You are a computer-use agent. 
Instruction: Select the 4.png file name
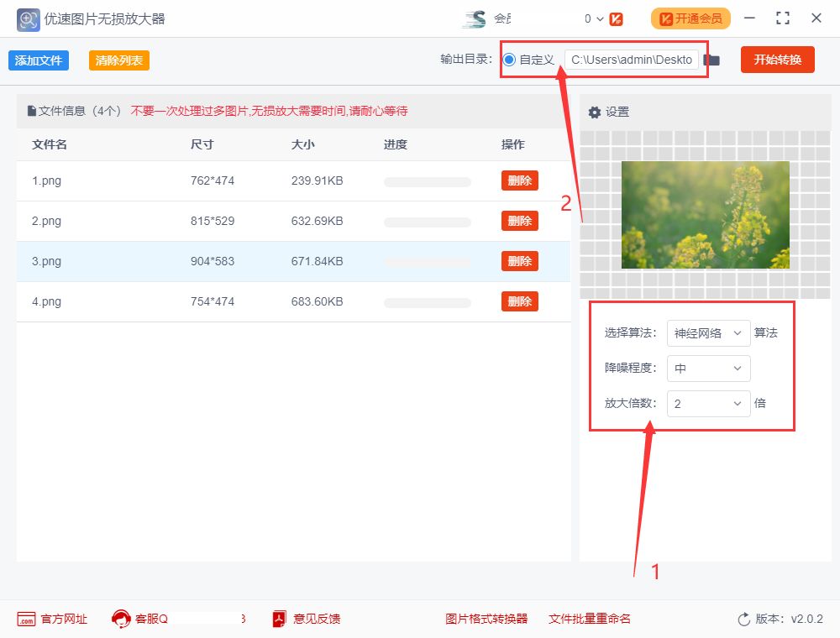click(46, 302)
